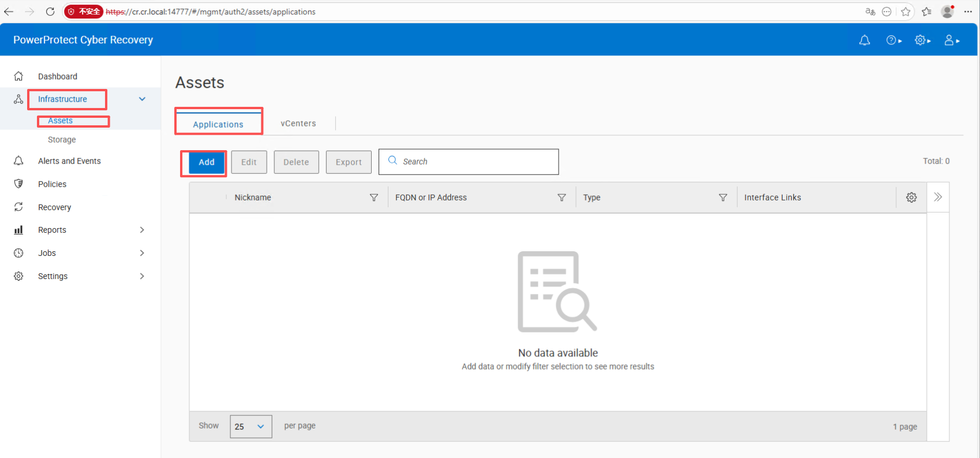Click the "1 page" pagination text
The image size is (980, 458).
(905, 426)
